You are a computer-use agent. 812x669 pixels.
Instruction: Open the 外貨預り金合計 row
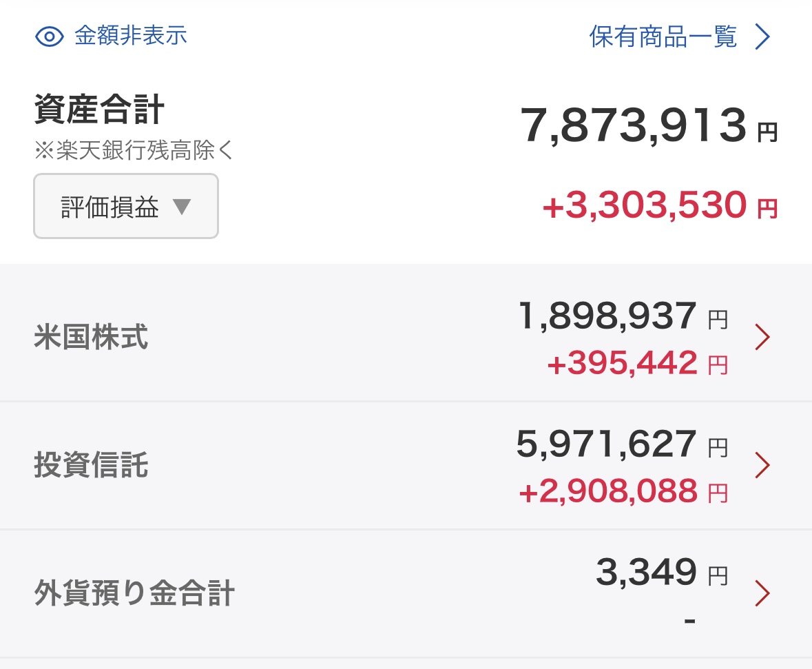[134, 593]
